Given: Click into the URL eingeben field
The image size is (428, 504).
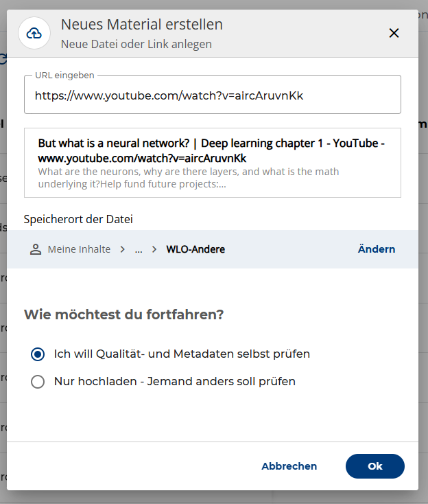Looking at the screenshot, I should tap(213, 95).
